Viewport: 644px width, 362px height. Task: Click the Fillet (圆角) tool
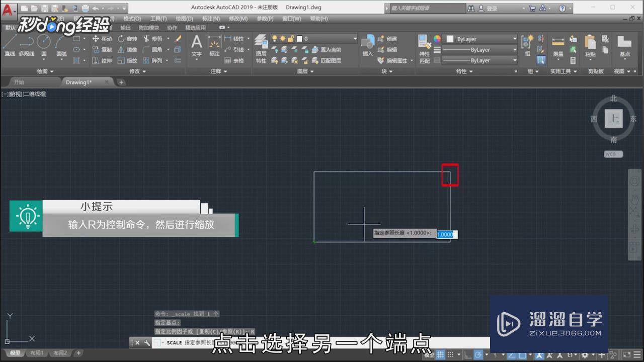point(153,50)
